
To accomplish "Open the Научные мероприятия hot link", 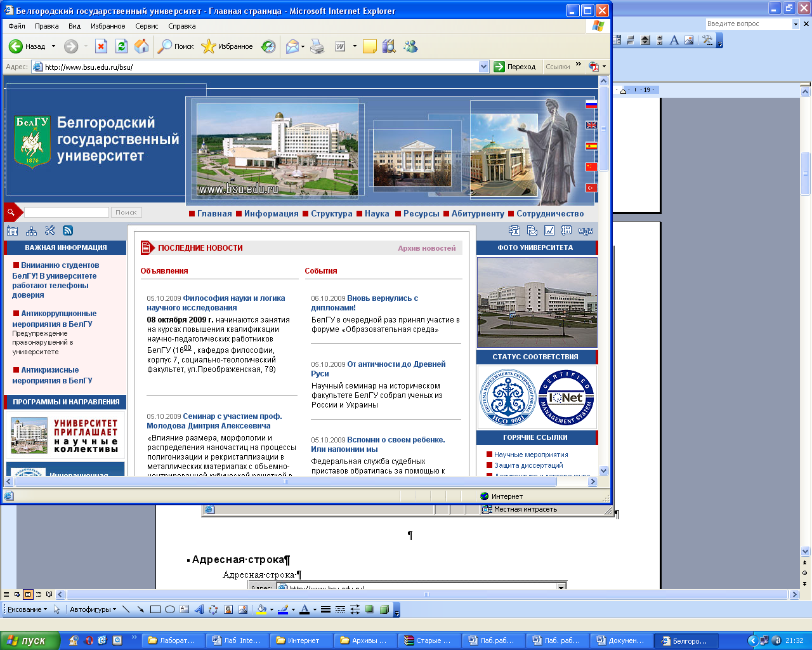I will pyautogui.click(x=531, y=454).
